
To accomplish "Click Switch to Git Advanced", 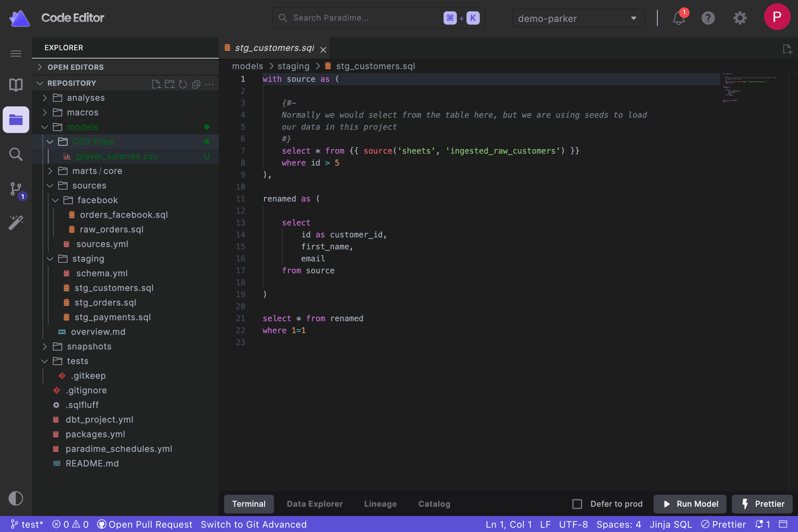I will (253, 524).
